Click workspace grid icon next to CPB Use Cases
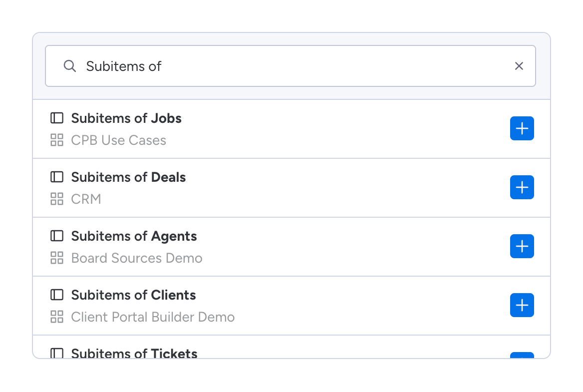This screenshot has height=392, width=583. [x=57, y=140]
